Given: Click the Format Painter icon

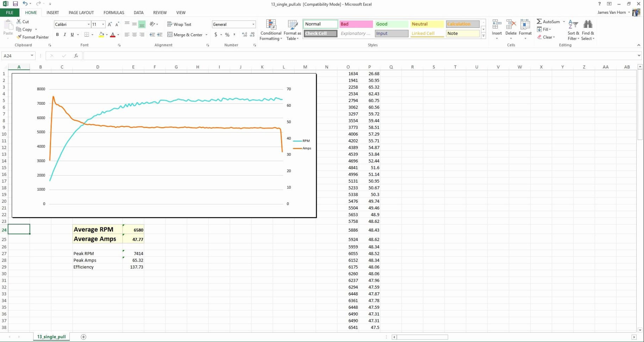Looking at the screenshot, I should click(x=19, y=37).
